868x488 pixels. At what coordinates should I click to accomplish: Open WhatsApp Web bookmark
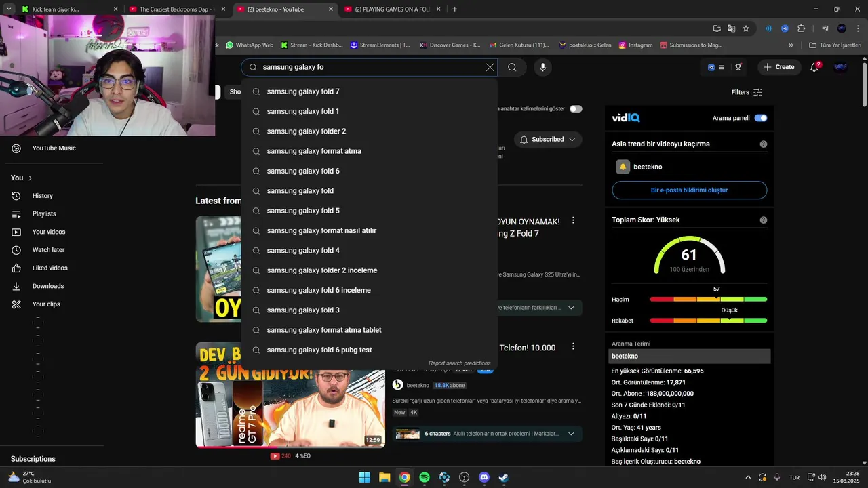pos(250,45)
